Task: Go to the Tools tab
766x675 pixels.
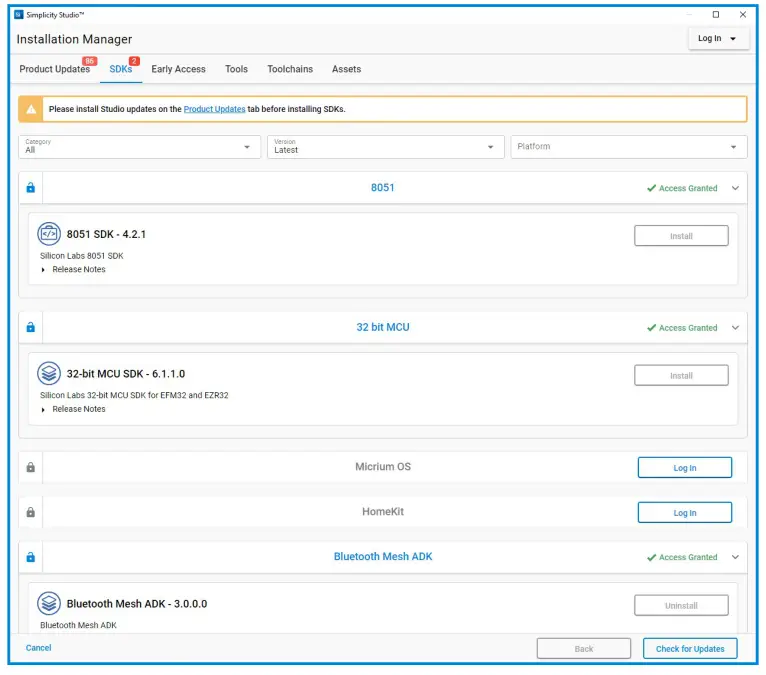Action: 236,69
